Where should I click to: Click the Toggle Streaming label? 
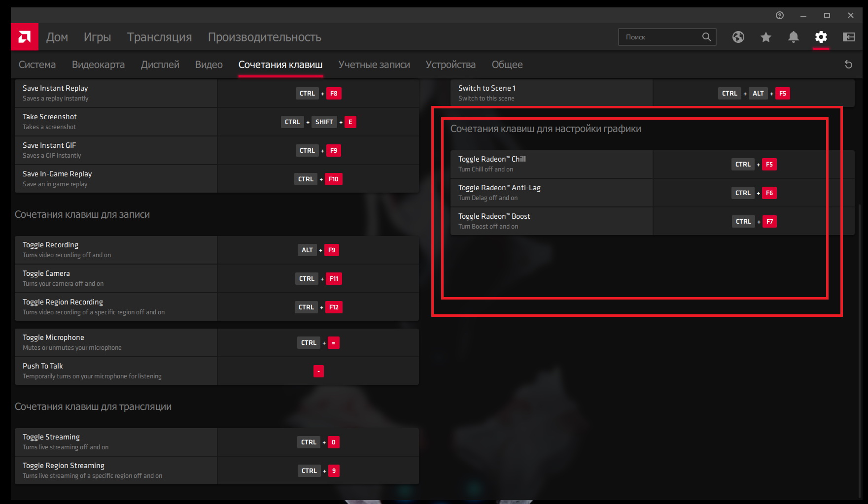coord(51,437)
